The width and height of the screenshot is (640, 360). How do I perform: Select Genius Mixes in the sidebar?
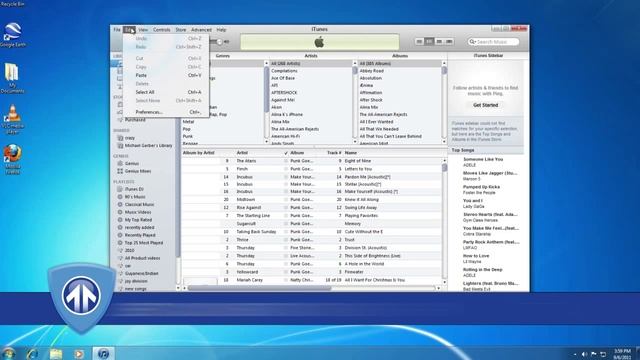[138, 171]
